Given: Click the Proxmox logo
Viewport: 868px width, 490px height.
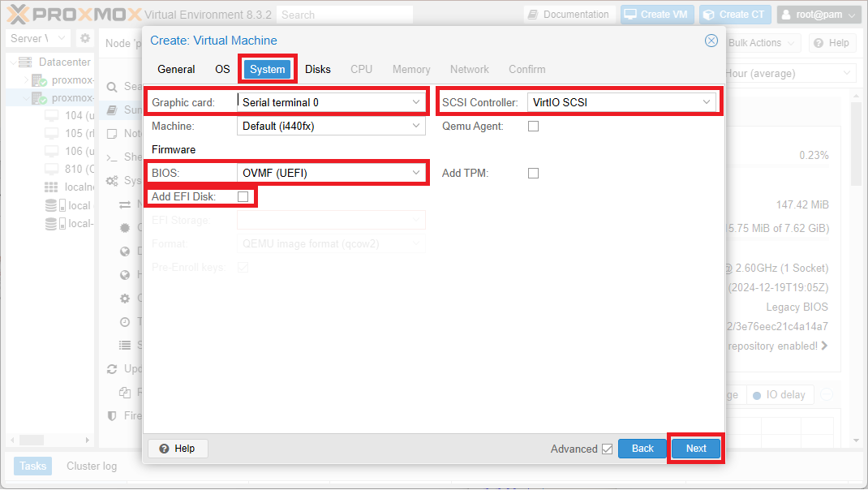Looking at the screenshot, I should (74, 15).
